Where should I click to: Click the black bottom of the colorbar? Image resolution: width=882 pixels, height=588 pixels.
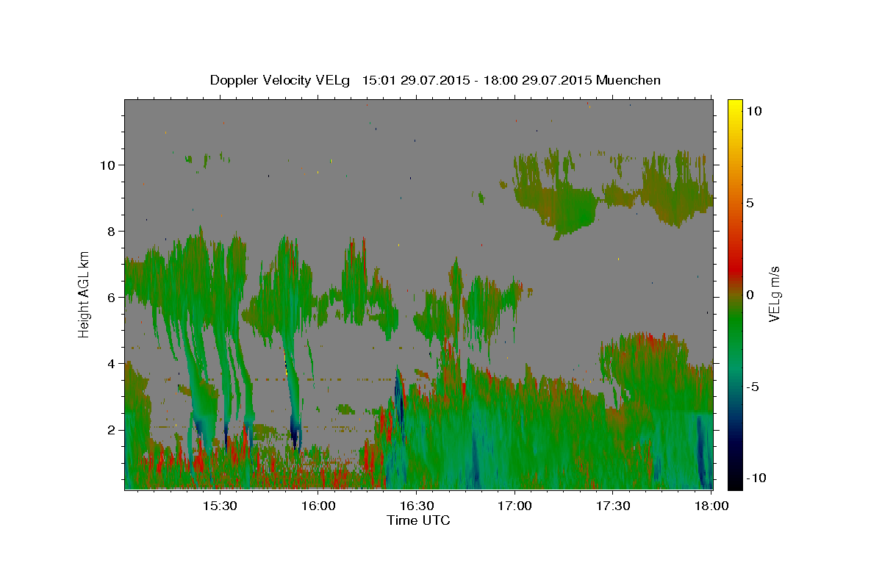[735, 481]
